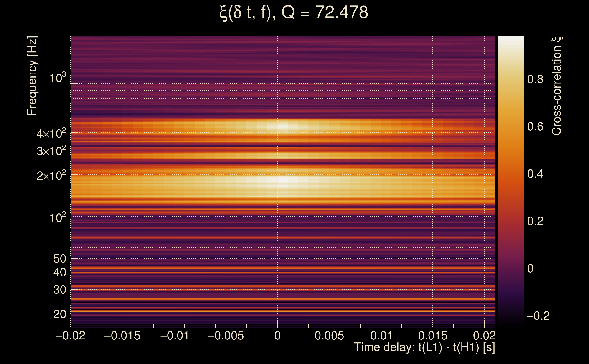Click the Cross-correlation ξ colorbar label
This screenshot has width=589, height=364.
(x=557, y=86)
